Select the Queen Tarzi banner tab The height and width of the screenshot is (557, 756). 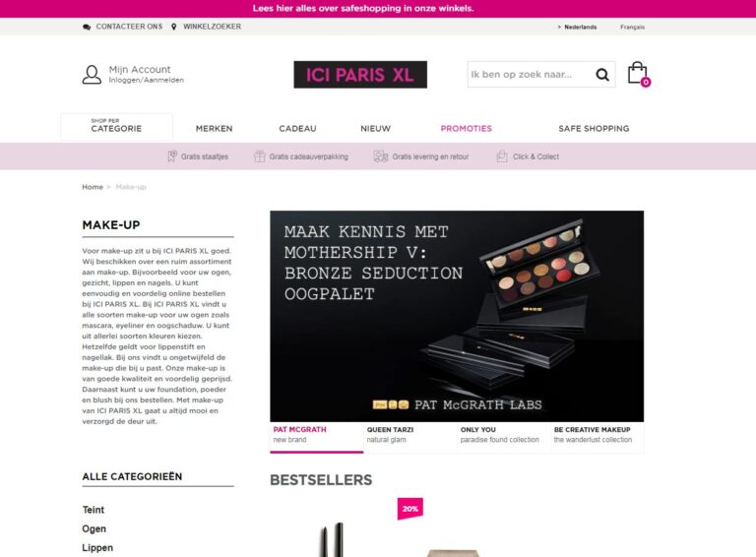pos(410,435)
